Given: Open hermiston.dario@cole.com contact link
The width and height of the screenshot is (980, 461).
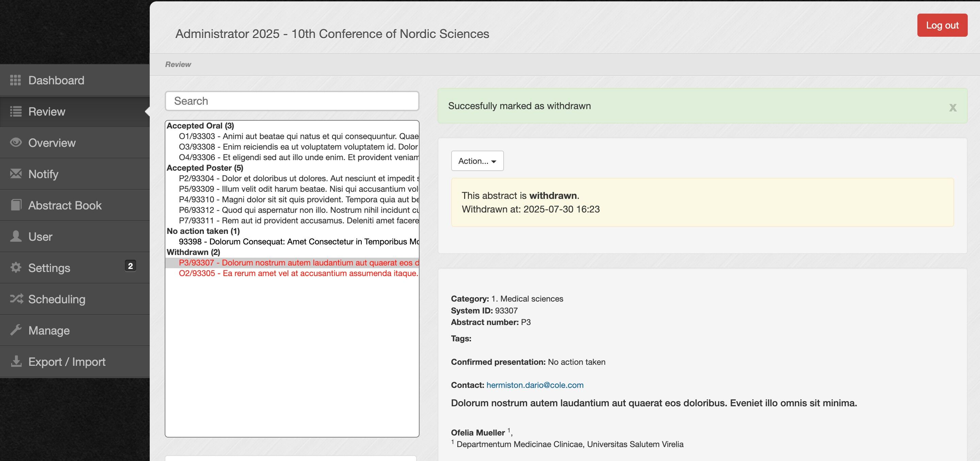Looking at the screenshot, I should [535, 385].
